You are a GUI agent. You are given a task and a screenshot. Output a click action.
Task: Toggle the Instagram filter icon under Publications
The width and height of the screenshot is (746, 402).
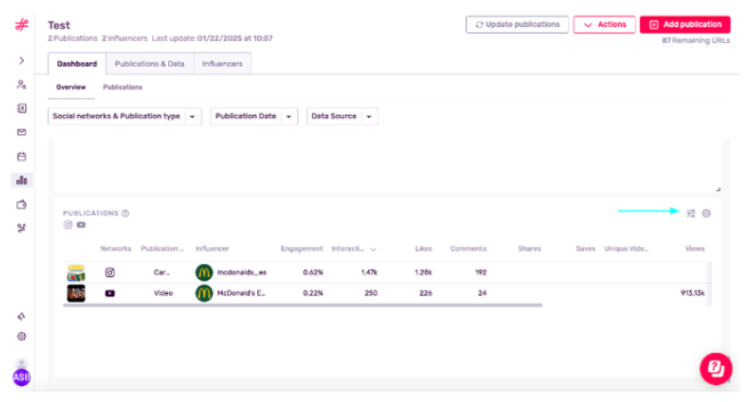pyautogui.click(x=69, y=226)
